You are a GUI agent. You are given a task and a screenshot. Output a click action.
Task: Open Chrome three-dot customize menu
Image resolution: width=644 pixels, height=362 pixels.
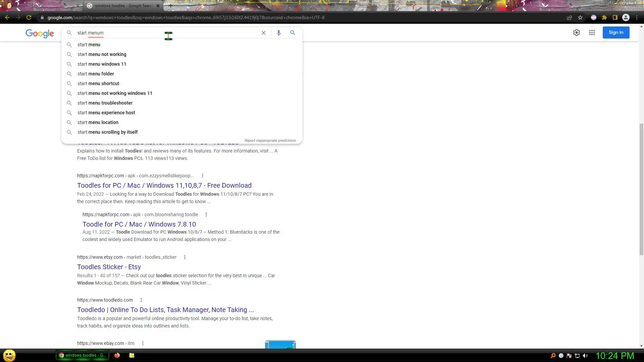pyautogui.click(x=637, y=18)
